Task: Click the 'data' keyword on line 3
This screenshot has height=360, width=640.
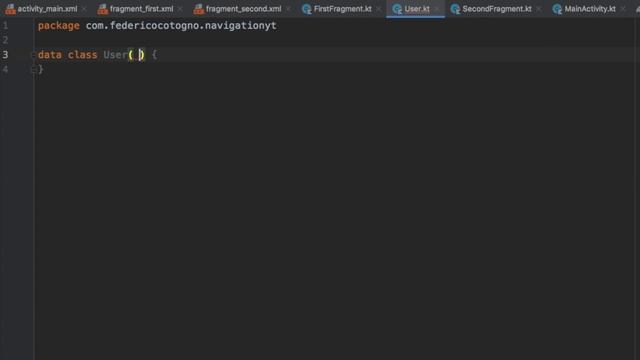Action: pos(50,55)
